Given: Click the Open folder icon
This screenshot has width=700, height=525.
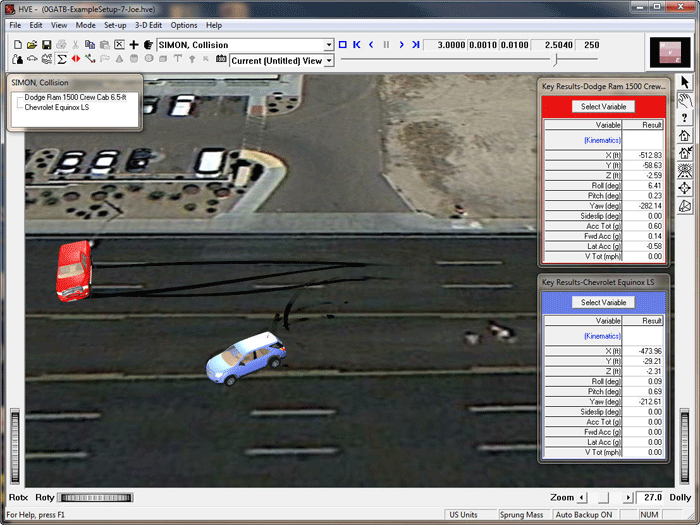Looking at the screenshot, I should 32,45.
